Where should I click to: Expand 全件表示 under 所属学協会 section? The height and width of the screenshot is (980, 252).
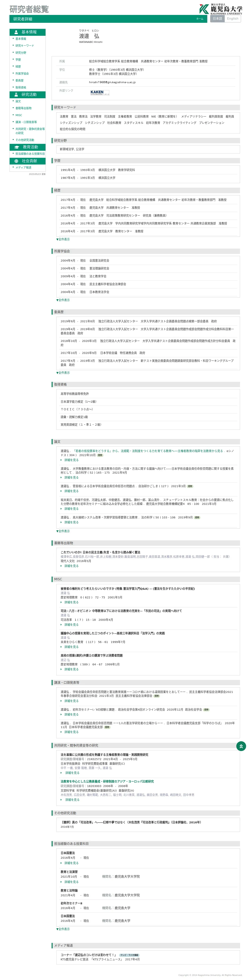(63, 300)
